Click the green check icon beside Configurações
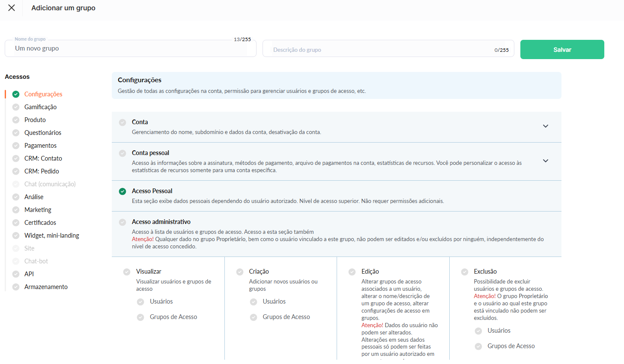The image size is (624, 364). point(16,94)
